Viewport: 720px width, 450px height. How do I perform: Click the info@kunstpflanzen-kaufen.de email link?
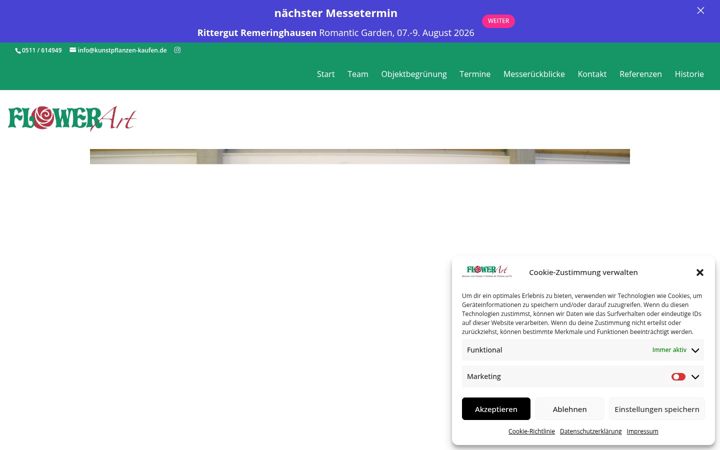pos(118,50)
